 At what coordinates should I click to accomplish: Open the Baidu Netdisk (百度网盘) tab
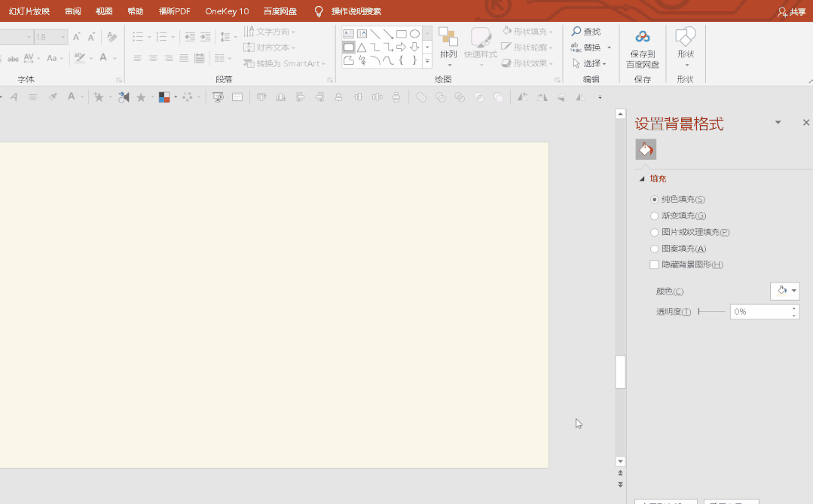click(280, 11)
